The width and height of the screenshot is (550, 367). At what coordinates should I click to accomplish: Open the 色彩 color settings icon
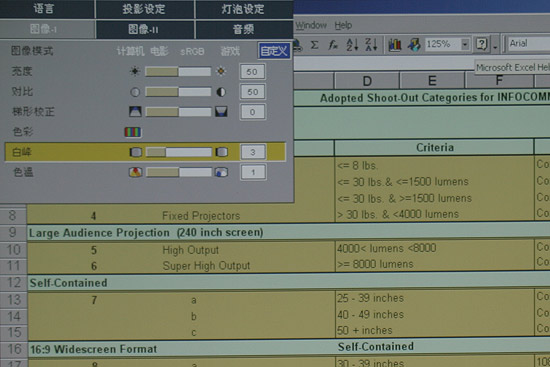(133, 132)
